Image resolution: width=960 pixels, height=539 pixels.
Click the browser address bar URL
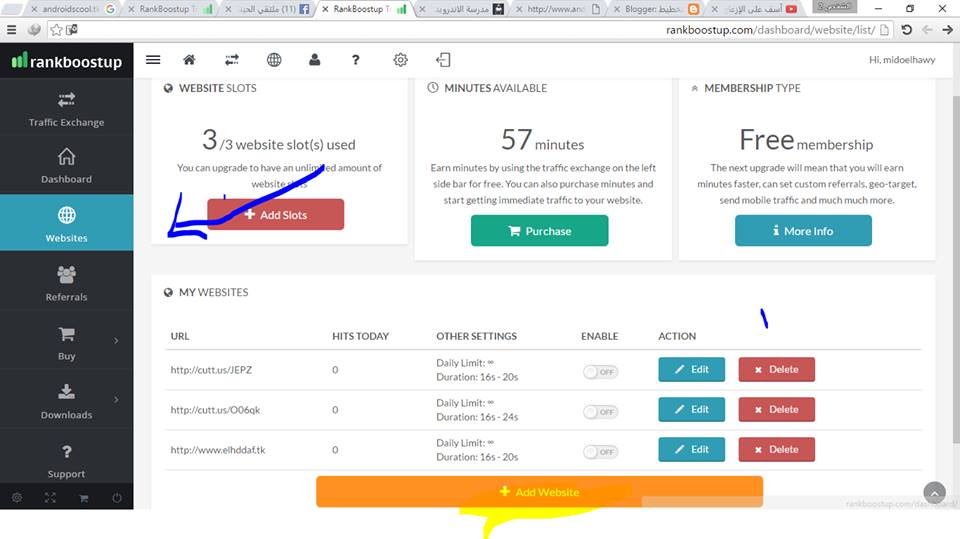click(770, 29)
